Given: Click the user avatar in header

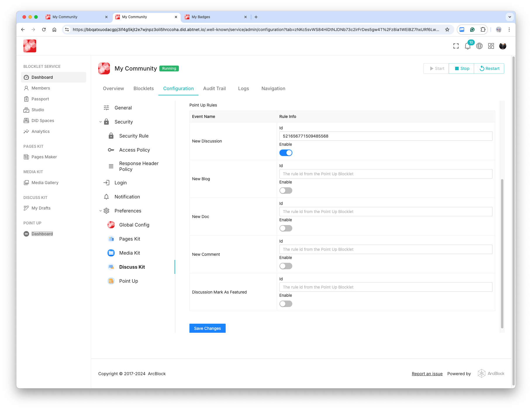Looking at the screenshot, I should click(x=503, y=46).
